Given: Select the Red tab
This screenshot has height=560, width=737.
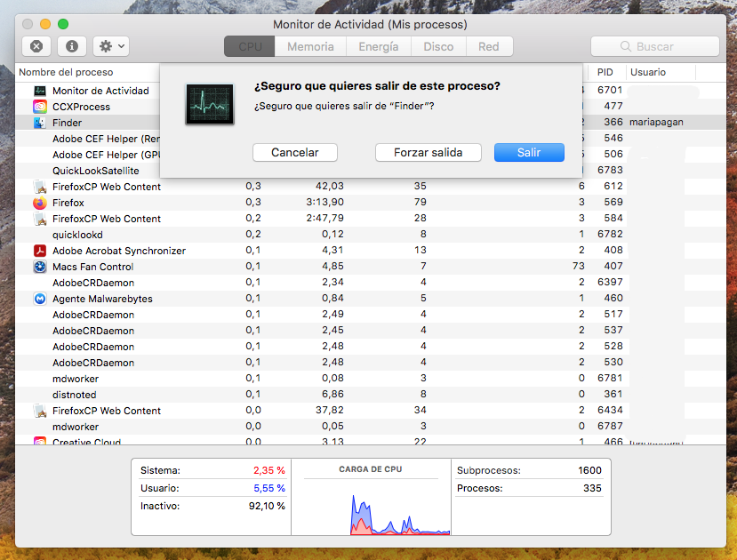Looking at the screenshot, I should pyautogui.click(x=488, y=46).
